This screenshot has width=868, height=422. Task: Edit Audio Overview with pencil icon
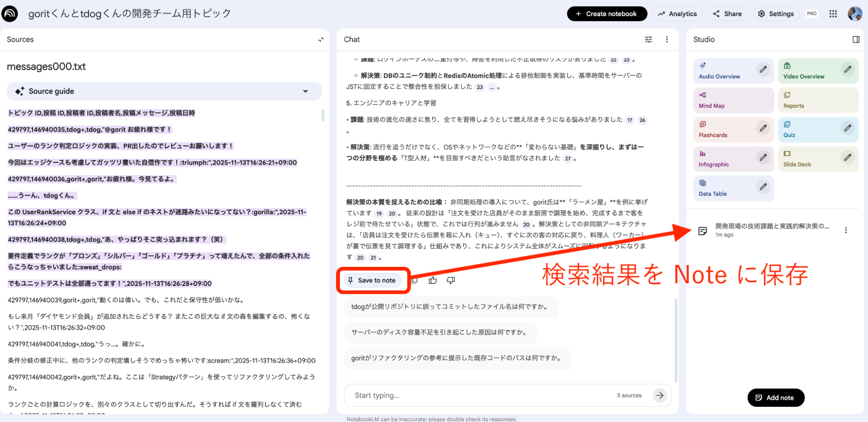click(763, 70)
